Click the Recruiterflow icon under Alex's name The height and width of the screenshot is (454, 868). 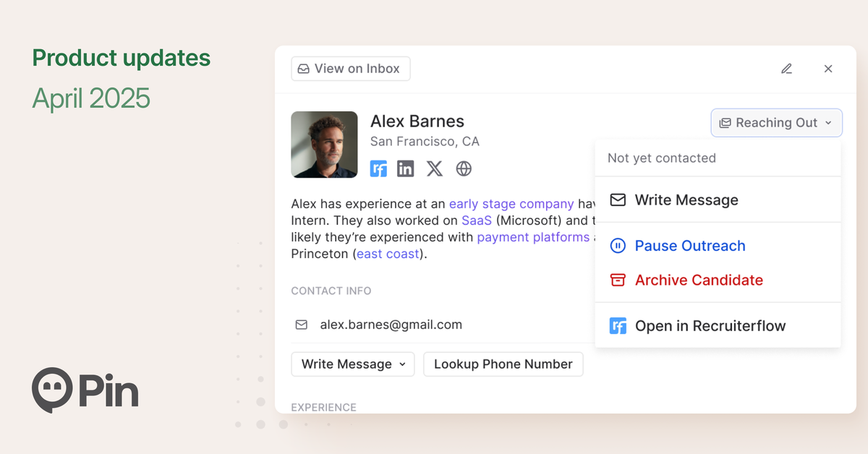coord(378,168)
